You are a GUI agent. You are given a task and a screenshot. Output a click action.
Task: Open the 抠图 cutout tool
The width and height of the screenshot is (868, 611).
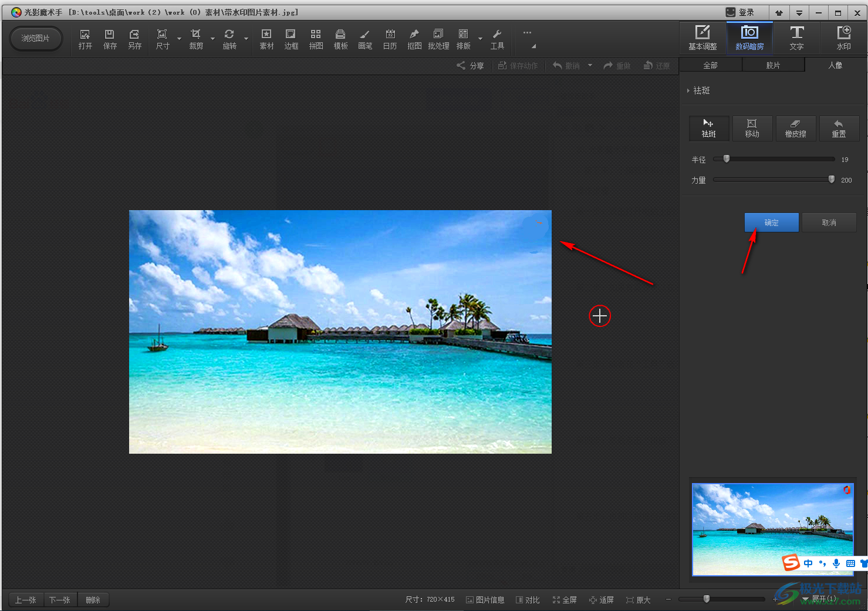[414, 39]
